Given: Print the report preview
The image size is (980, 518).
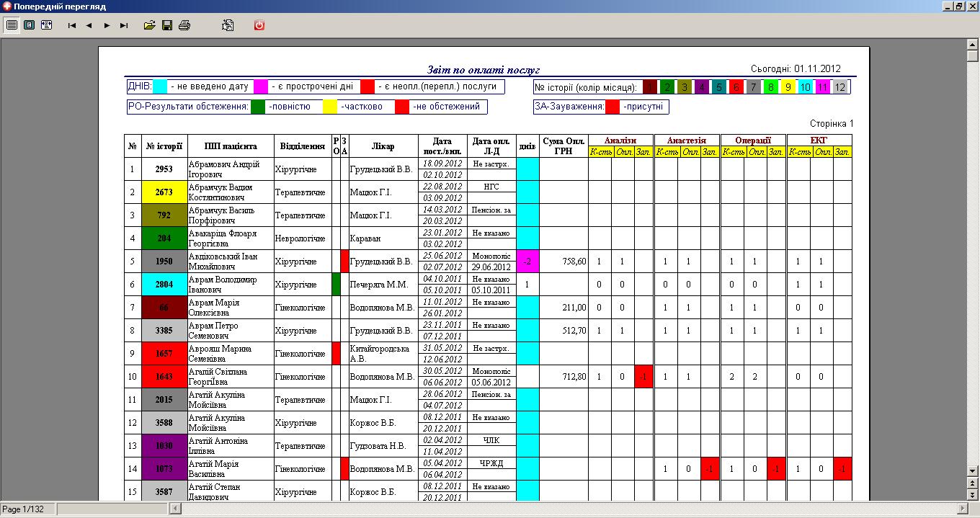Looking at the screenshot, I should tap(184, 25).
